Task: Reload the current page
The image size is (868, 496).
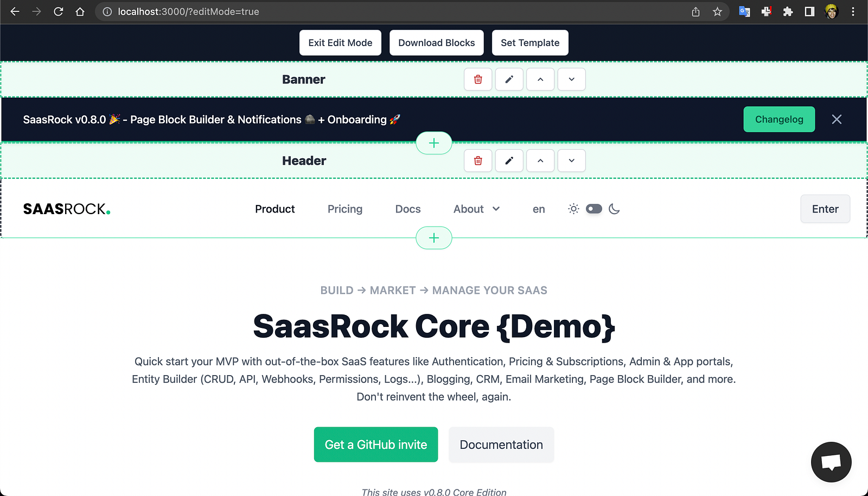Action: [x=59, y=11]
